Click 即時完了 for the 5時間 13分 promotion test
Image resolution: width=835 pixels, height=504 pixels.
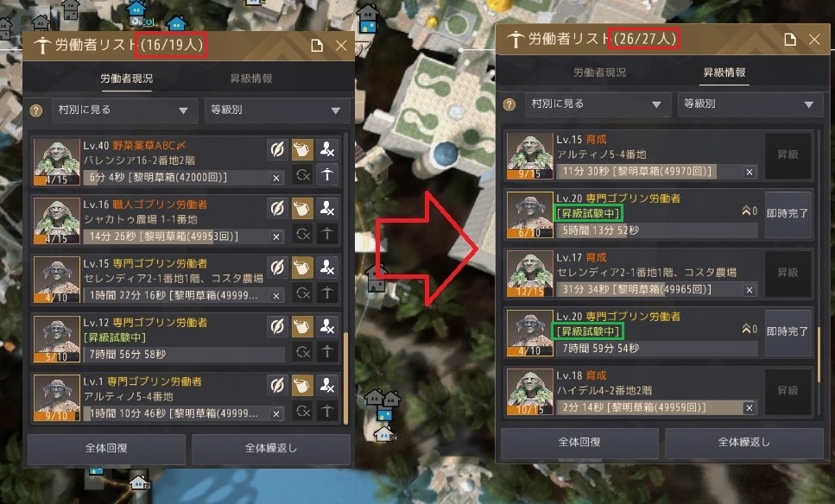point(788,214)
